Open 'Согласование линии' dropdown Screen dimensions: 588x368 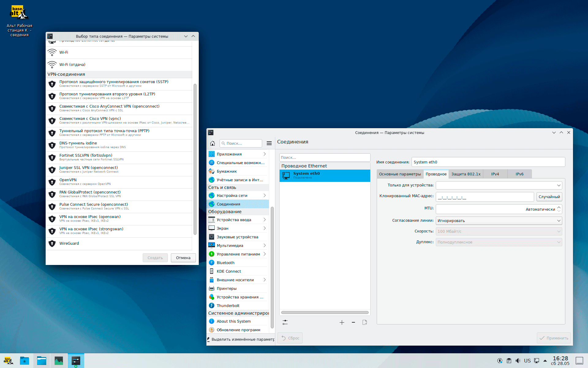[x=499, y=220]
